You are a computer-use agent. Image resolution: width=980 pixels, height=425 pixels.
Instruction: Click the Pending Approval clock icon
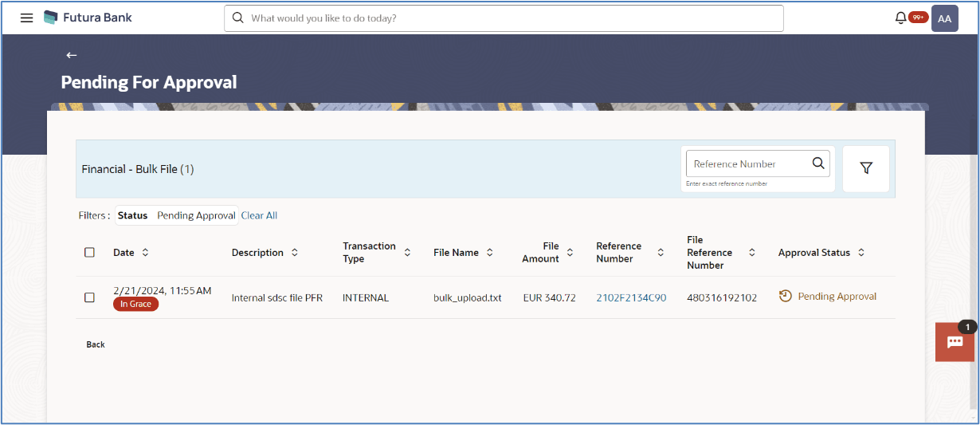click(x=785, y=296)
